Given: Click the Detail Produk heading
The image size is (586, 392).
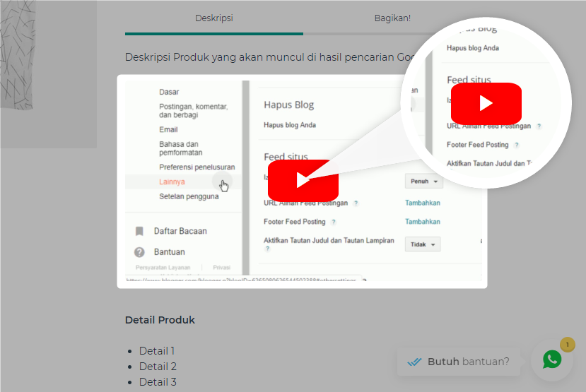Looking at the screenshot, I should click(x=160, y=320).
